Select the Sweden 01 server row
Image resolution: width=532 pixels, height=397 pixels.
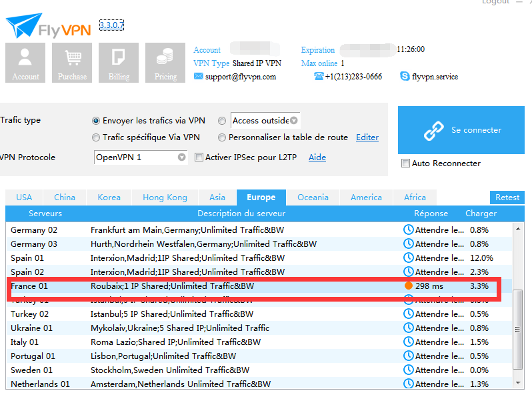(x=259, y=370)
